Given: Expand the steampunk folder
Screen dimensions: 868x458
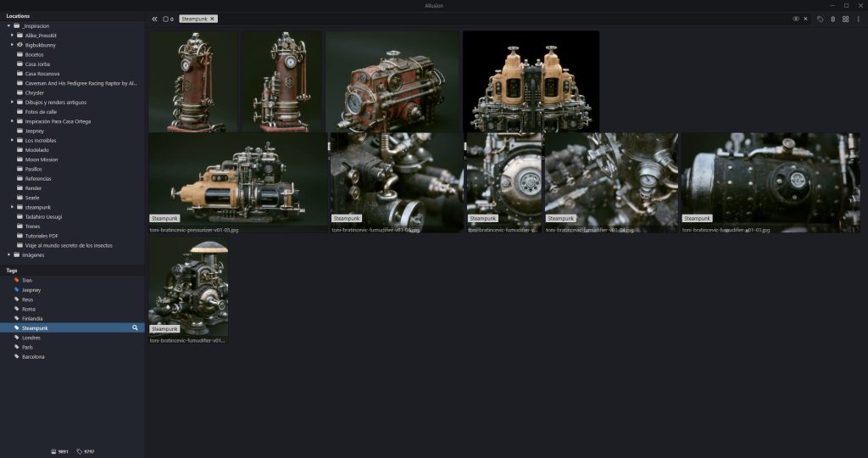Looking at the screenshot, I should tap(12, 207).
